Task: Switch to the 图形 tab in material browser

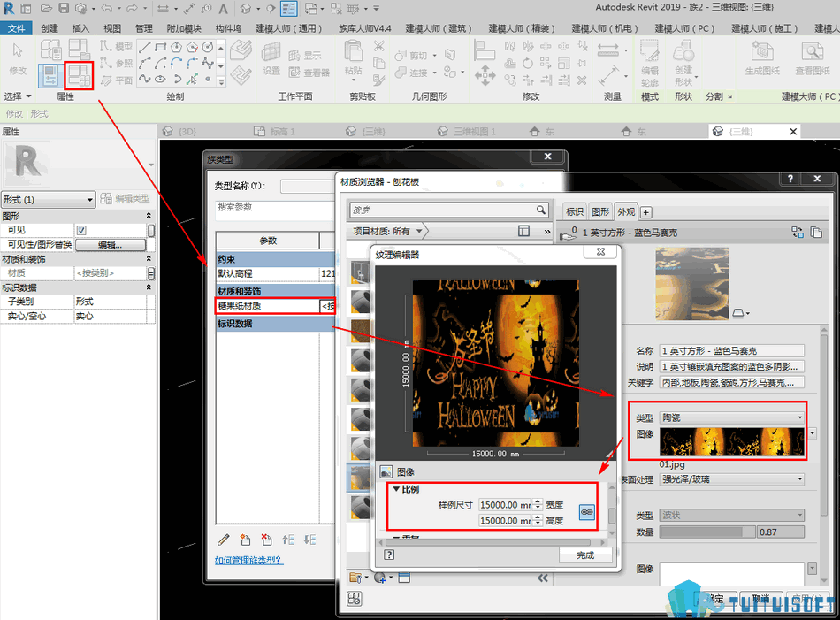Action: (600, 211)
